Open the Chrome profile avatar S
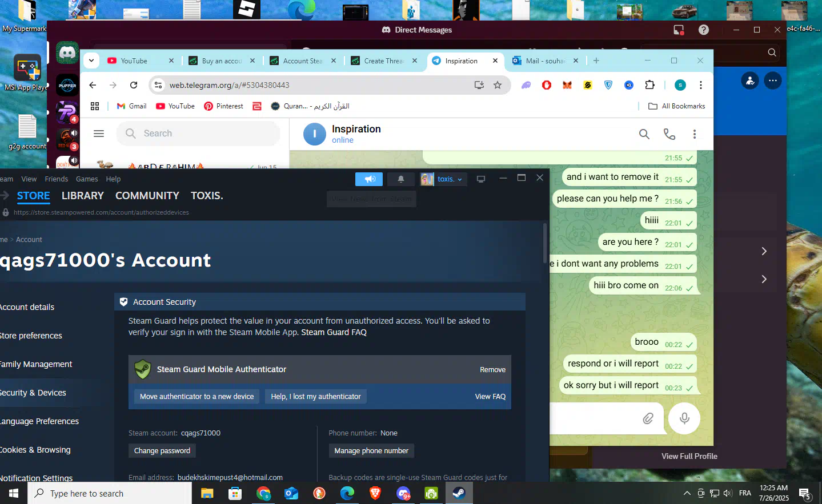The width and height of the screenshot is (822, 504). [x=680, y=85]
